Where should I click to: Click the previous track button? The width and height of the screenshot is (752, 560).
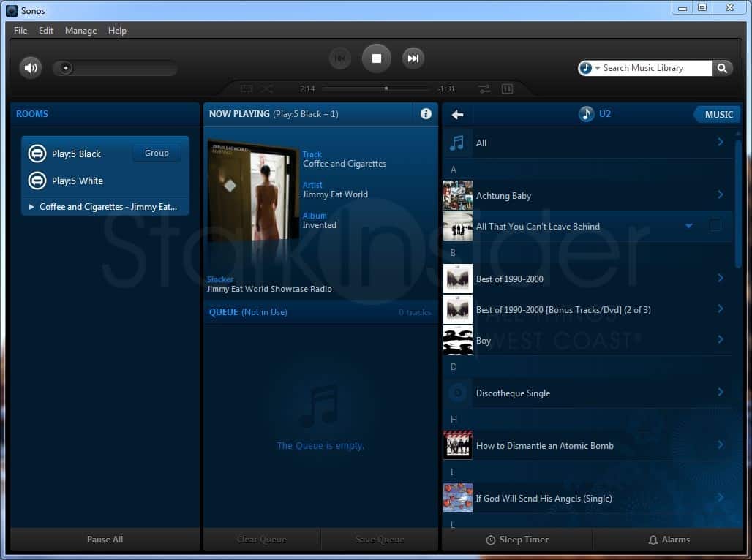(340, 58)
